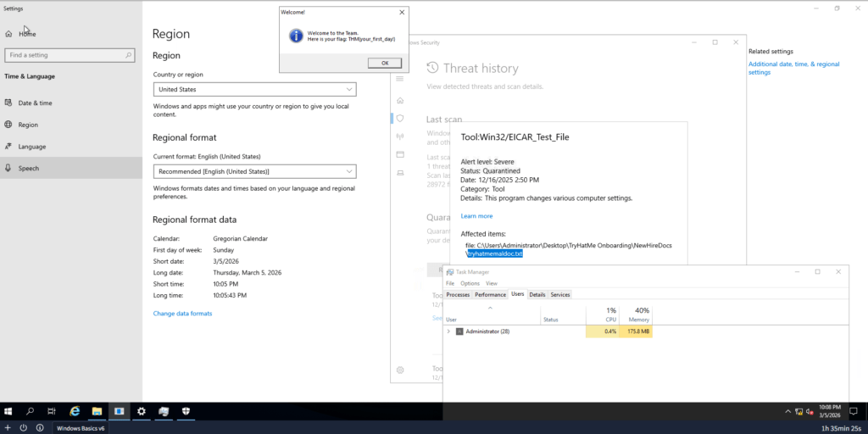Open File Explorer from the taskbar
This screenshot has height=434, width=868.
(97, 411)
